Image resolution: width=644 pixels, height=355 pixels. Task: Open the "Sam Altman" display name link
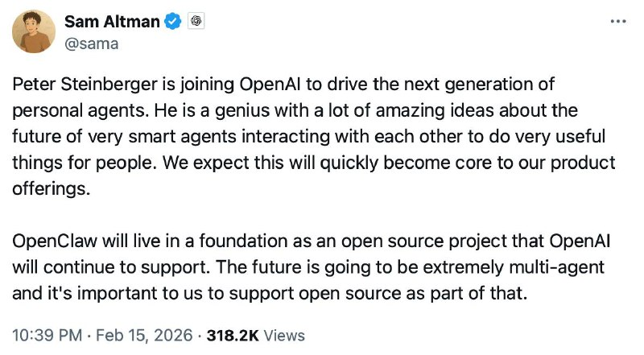(x=112, y=22)
